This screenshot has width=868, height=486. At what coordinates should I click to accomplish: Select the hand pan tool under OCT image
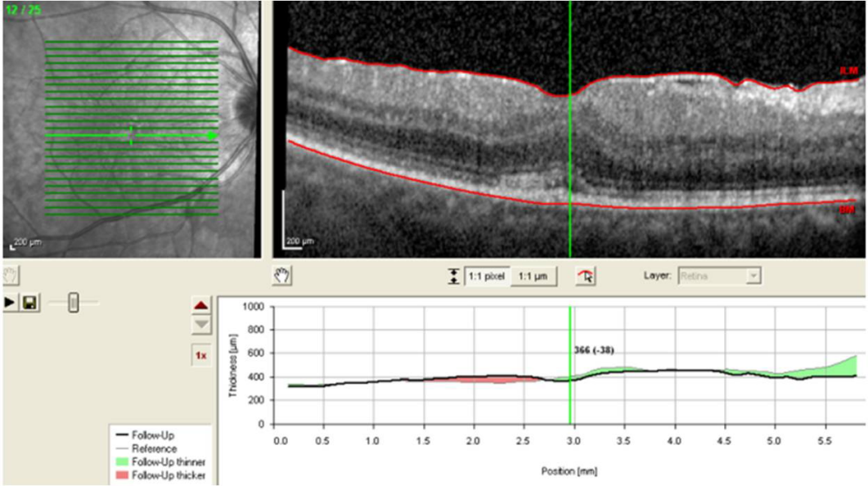point(283,276)
